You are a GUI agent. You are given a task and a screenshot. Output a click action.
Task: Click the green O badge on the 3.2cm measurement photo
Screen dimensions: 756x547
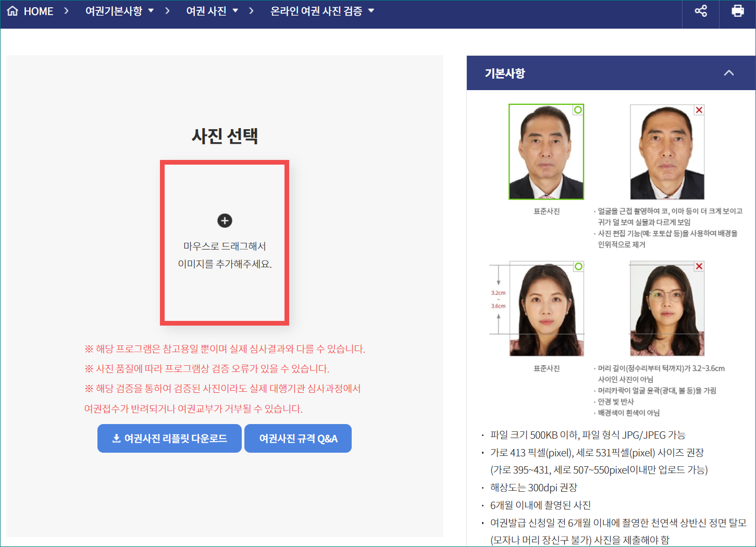pos(578,266)
